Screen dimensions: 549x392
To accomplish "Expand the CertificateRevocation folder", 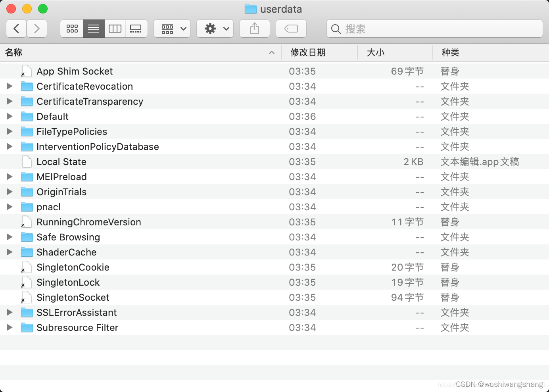I will [x=10, y=86].
